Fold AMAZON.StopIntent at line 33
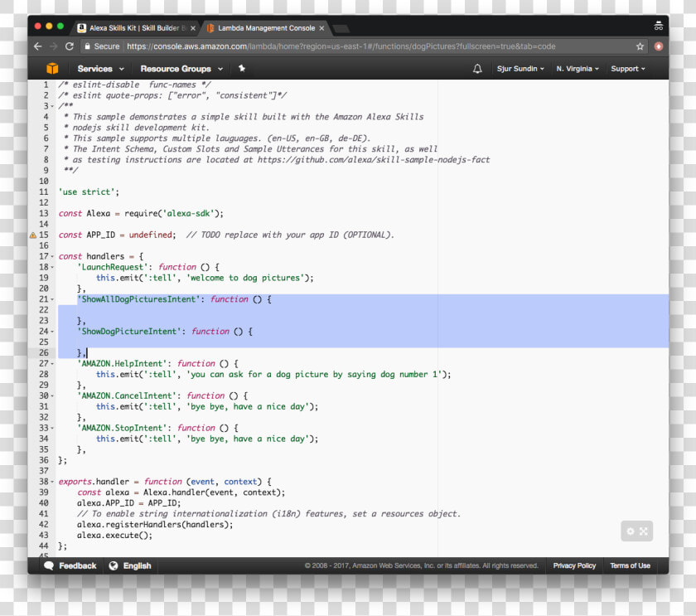The image size is (696, 616). [52, 428]
